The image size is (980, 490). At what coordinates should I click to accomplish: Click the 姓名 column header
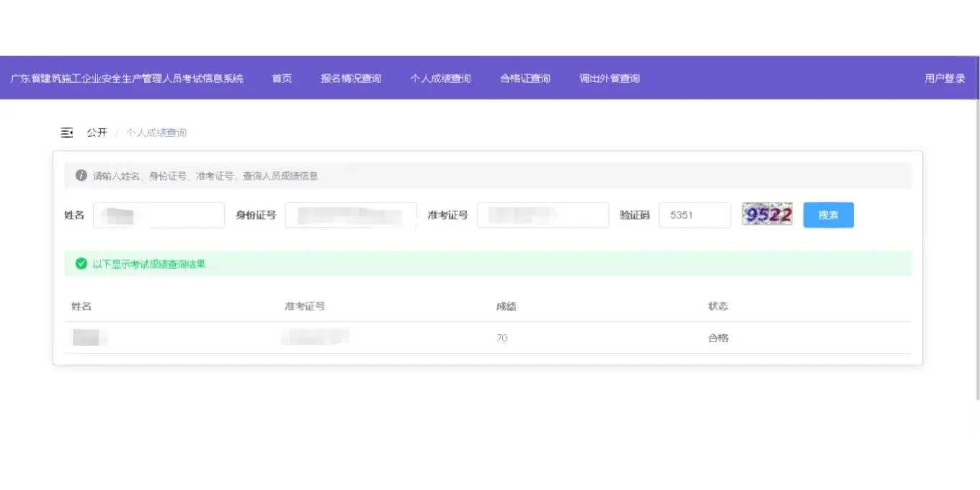[x=81, y=306]
